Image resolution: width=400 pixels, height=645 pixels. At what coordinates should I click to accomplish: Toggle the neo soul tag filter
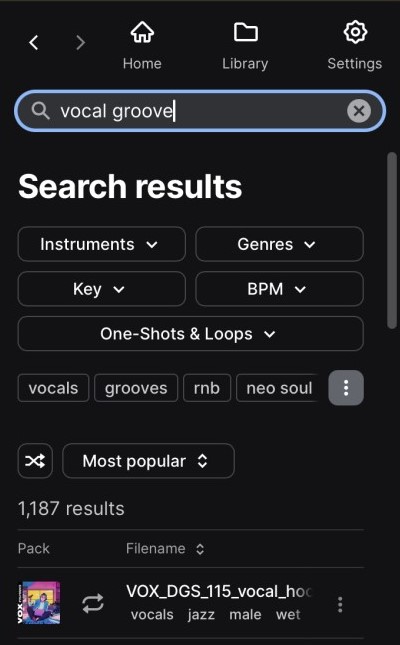[x=279, y=388]
